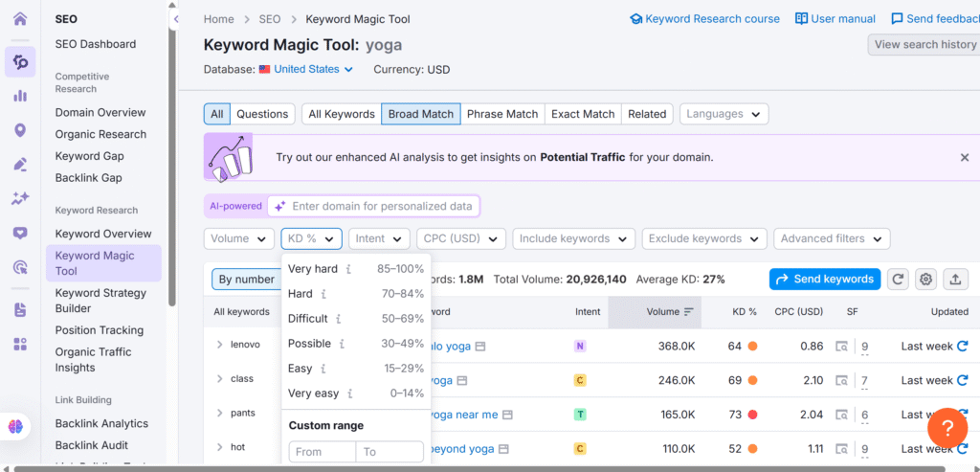Expand the lenovo keyword group

(x=219, y=345)
